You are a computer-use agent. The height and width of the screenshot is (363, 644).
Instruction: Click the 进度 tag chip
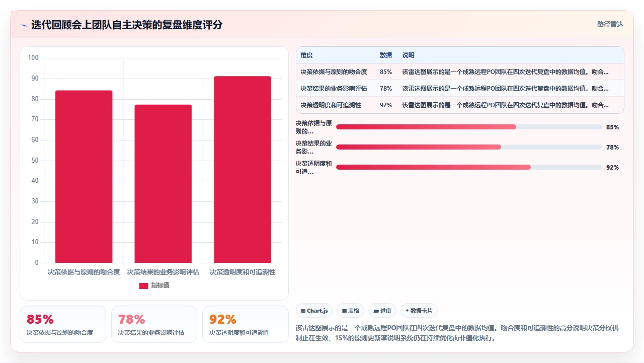382,311
